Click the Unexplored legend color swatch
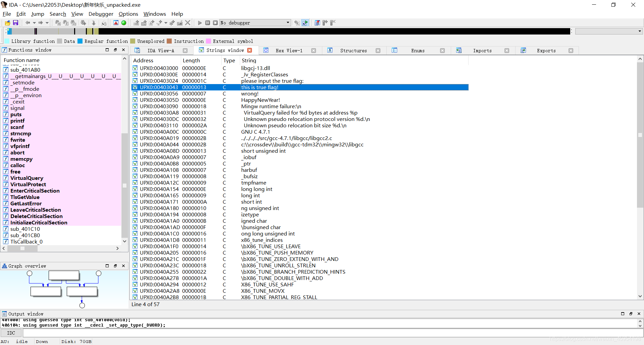Screen dimensions: 644x345 coord(133,41)
